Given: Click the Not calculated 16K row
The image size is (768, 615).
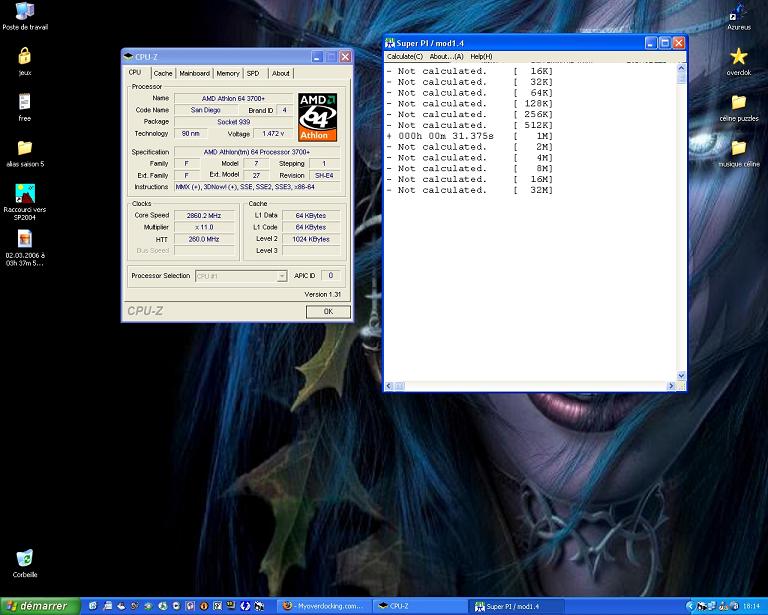Looking at the screenshot, I should point(470,71).
